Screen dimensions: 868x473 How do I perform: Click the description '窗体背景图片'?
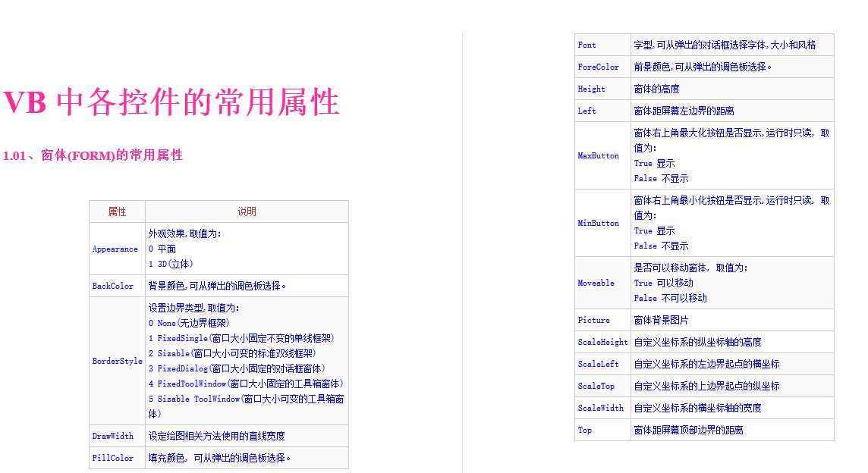click(x=661, y=320)
